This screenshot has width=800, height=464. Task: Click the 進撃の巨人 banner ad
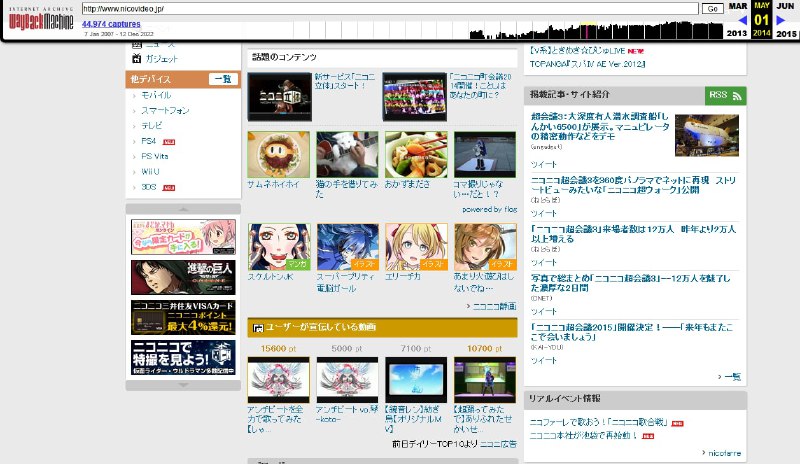(183, 277)
